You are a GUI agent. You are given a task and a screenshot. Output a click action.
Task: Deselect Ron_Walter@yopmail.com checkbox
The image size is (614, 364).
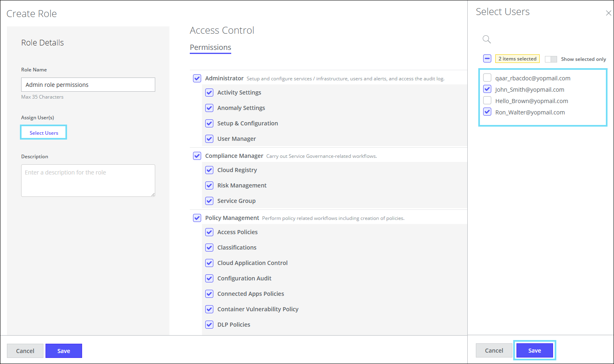tap(487, 112)
